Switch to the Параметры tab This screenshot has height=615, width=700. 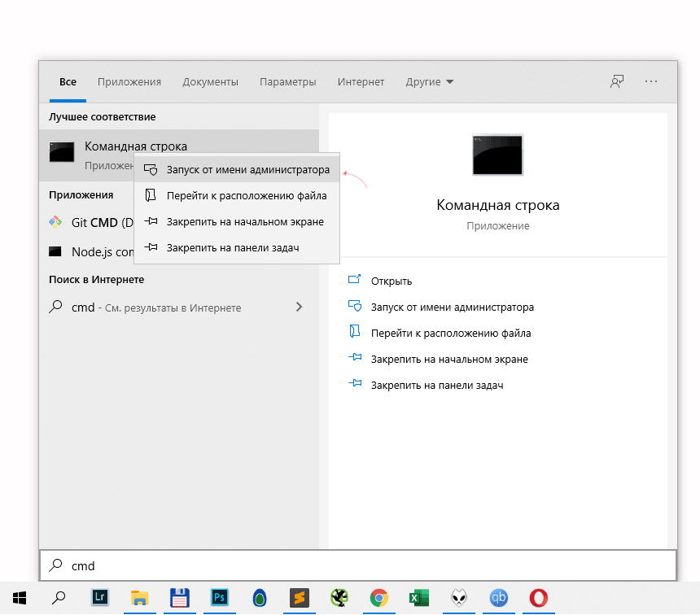pos(288,82)
